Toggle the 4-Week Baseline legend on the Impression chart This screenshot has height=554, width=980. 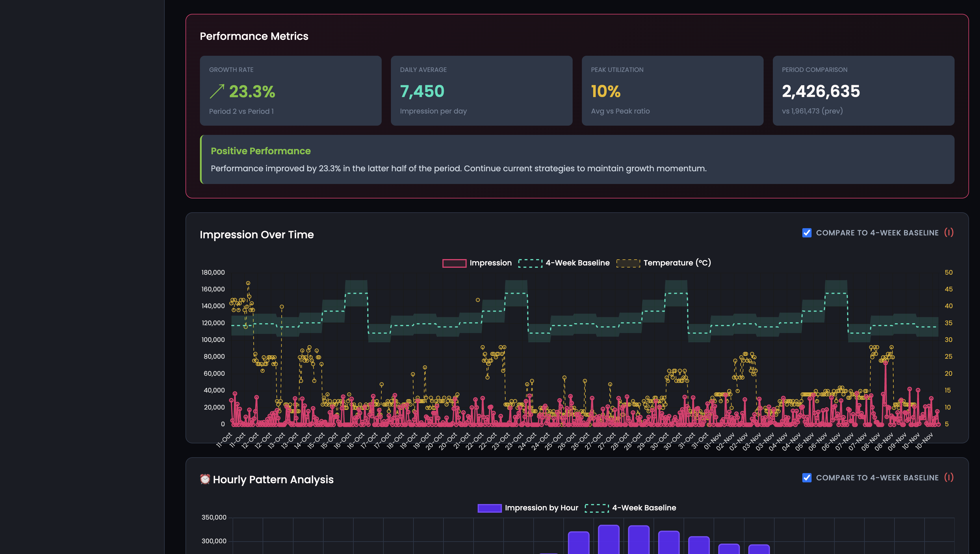point(577,263)
